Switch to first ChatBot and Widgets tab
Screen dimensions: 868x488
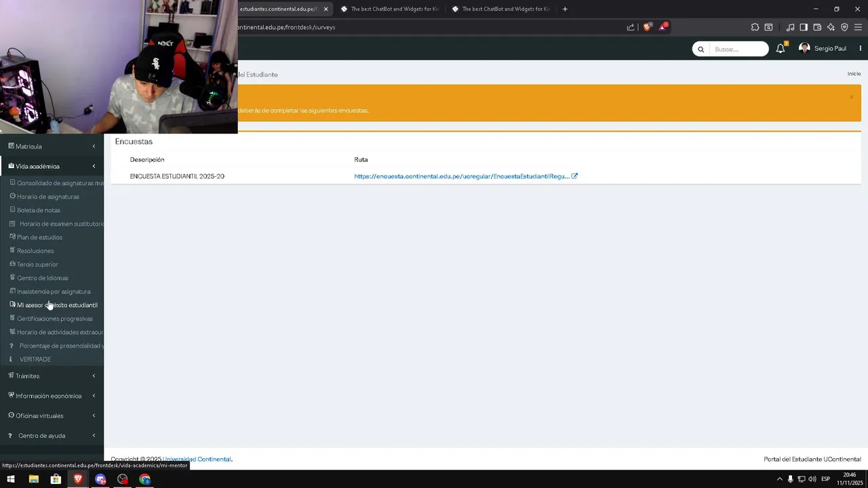click(389, 9)
